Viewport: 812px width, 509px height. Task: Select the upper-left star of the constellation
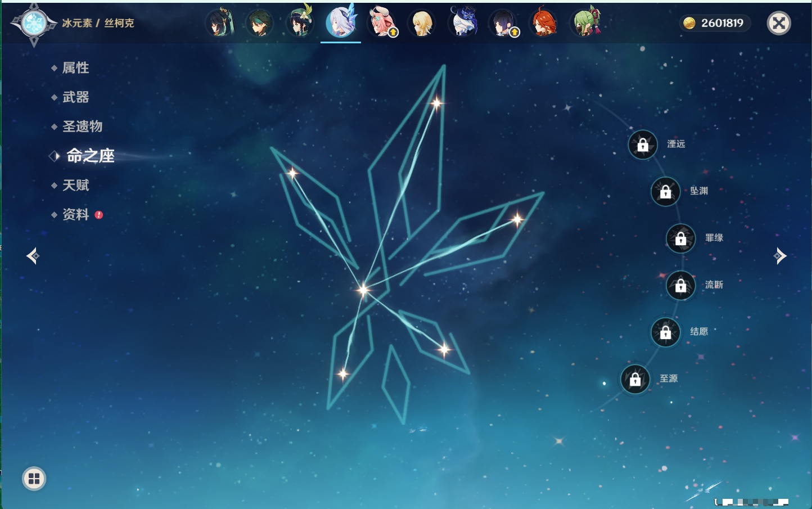pyautogui.click(x=292, y=173)
